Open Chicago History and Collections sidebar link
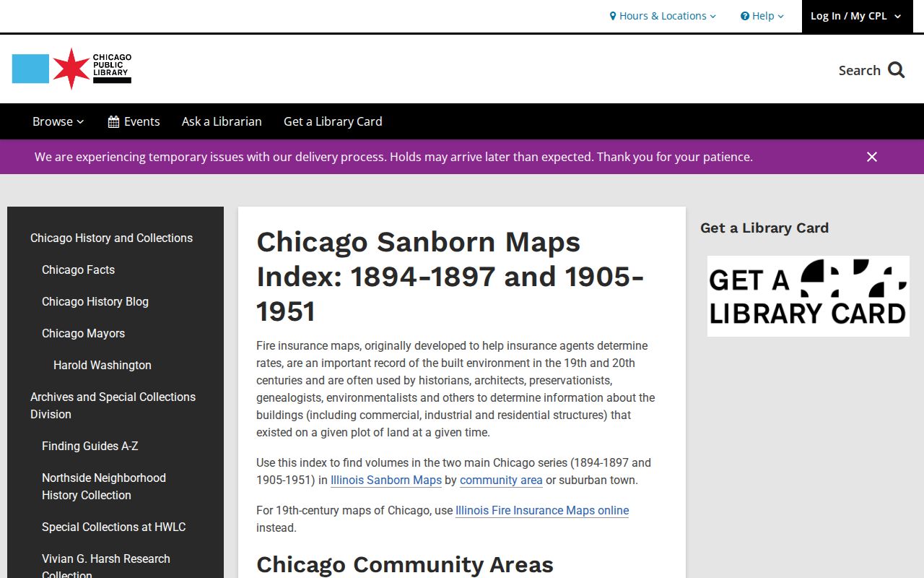924x578 pixels. 111,238
